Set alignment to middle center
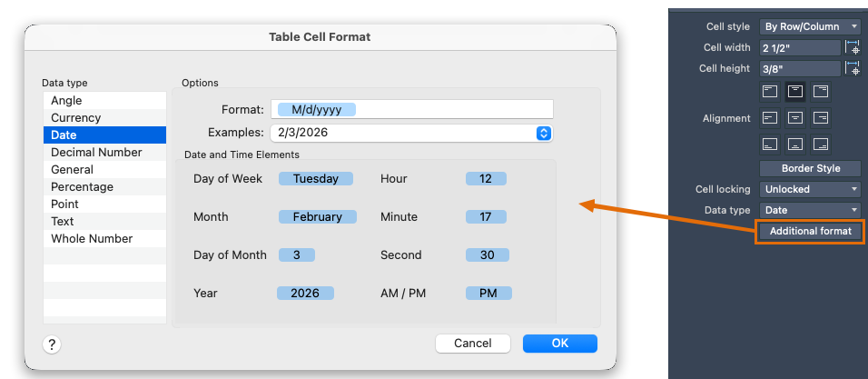 point(794,117)
